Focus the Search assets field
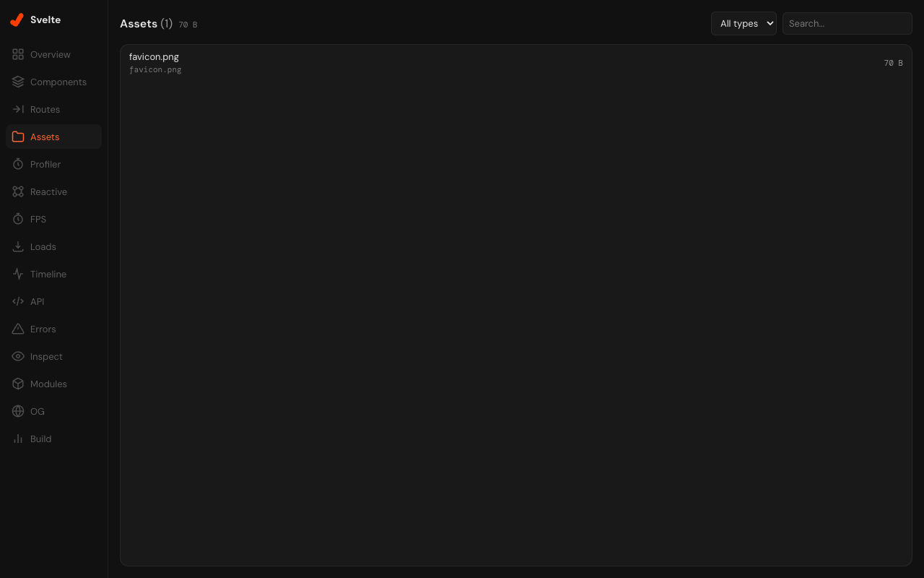 [847, 23]
